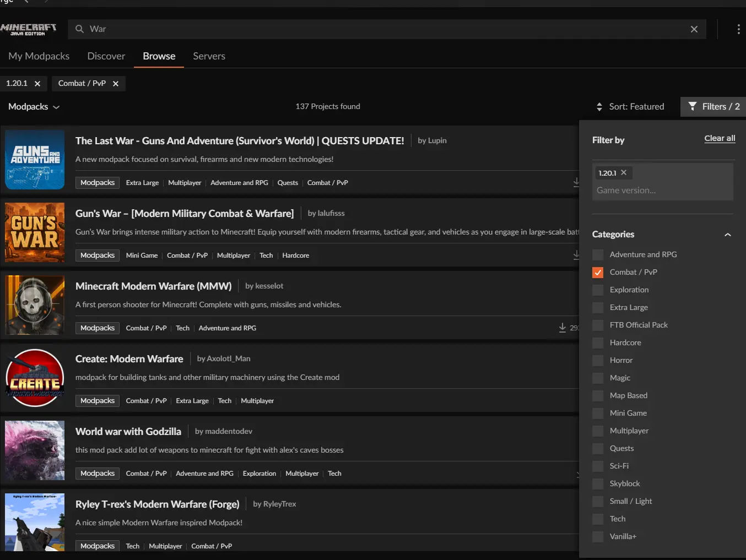Viewport: 746px width, 560px height.
Task: Click the search magnifier icon
Action: pyautogui.click(x=80, y=29)
